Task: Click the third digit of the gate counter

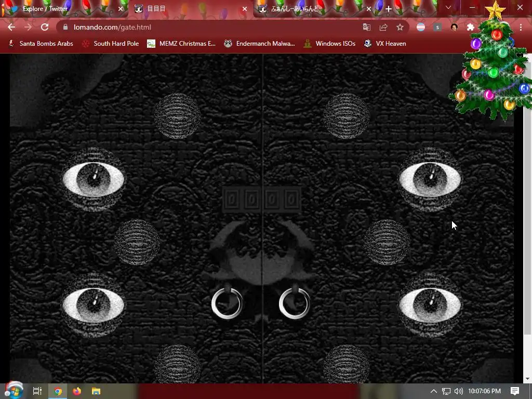Action: coord(272,199)
